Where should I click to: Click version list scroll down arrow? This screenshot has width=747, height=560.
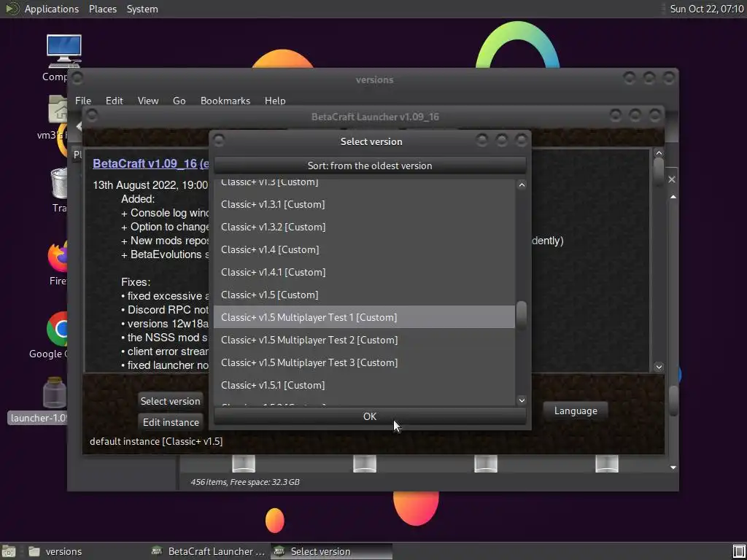(x=522, y=400)
